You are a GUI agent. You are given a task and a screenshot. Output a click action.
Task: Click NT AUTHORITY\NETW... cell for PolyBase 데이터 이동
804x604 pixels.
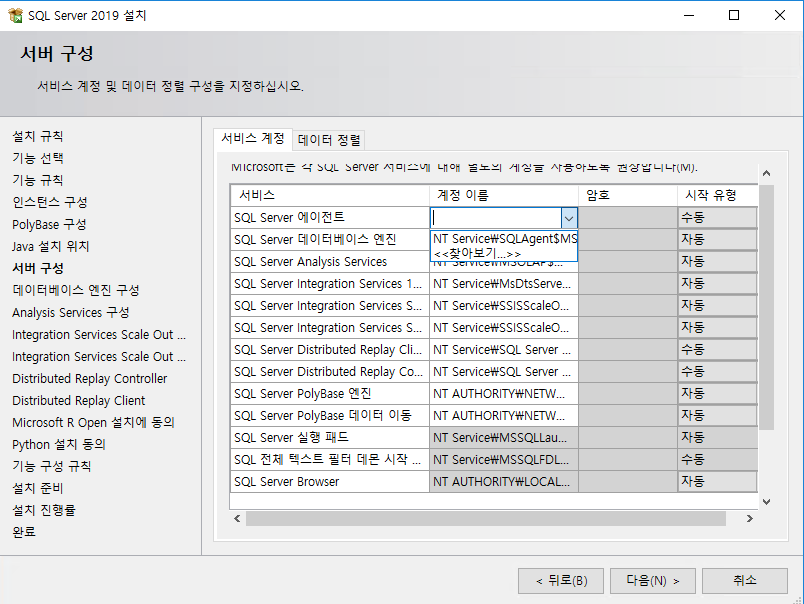click(504, 416)
